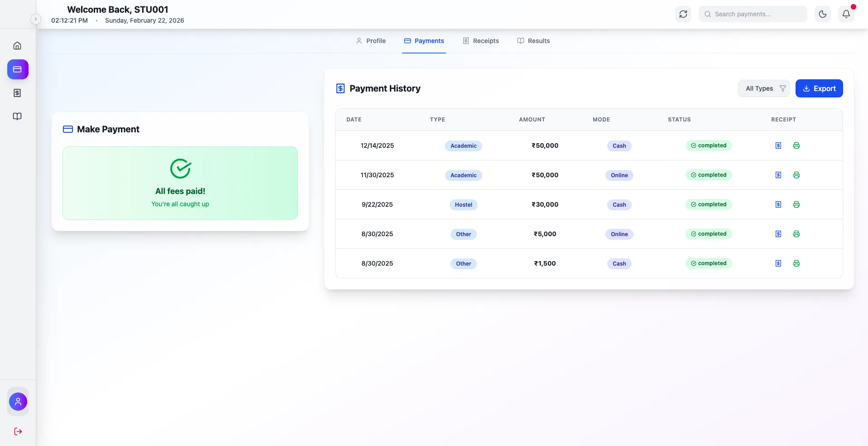The width and height of the screenshot is (868, 446).
Task: Open the receipts icon in sidebar
Action: point(17,93)
